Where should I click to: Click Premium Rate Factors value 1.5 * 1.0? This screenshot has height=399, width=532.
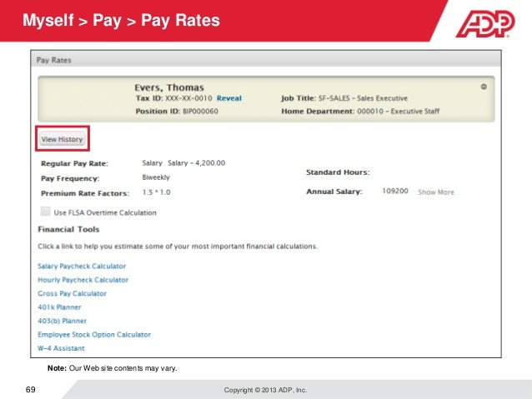[x=157, y=192]
